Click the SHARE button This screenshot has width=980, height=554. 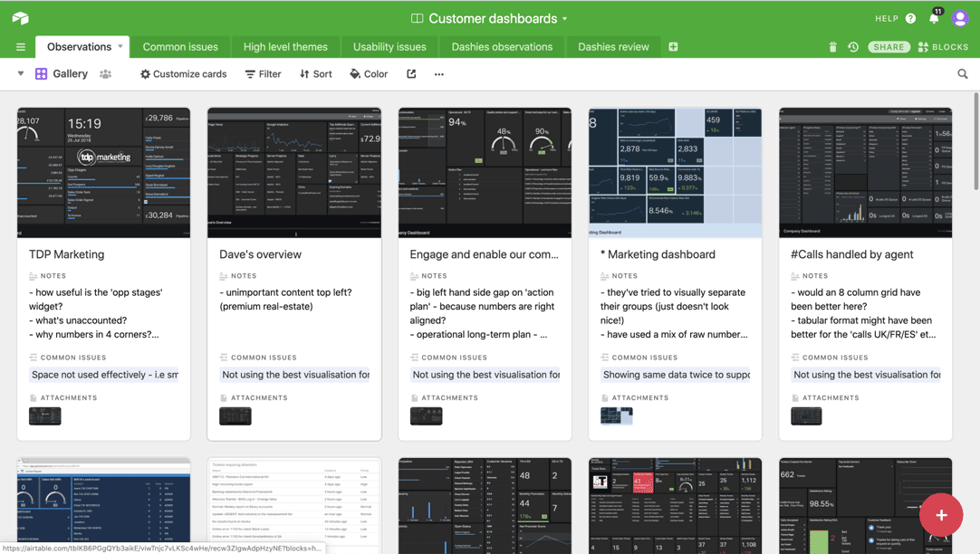tap(889, 47)
